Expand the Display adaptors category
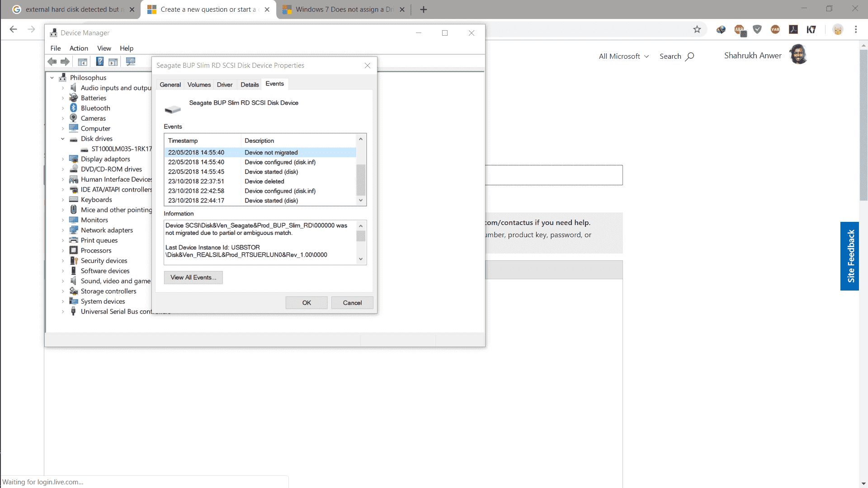The image size is (868, 488). point(63,159)
